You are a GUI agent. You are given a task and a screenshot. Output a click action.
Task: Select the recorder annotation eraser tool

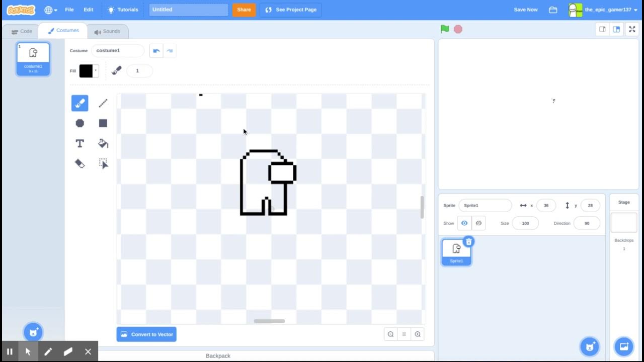coord(68,351)
